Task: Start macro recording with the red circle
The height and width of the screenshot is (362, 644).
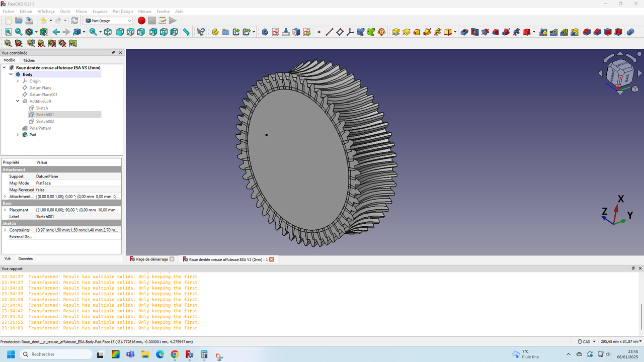Action: pos(141,21)
